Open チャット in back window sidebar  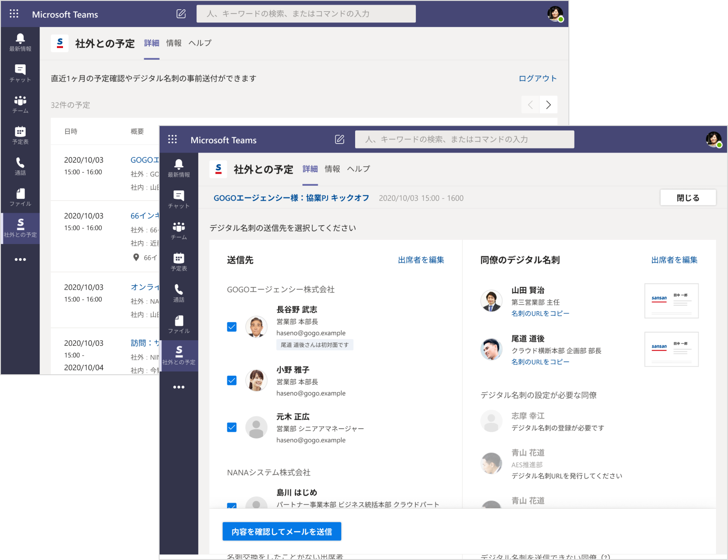(20, 74)
